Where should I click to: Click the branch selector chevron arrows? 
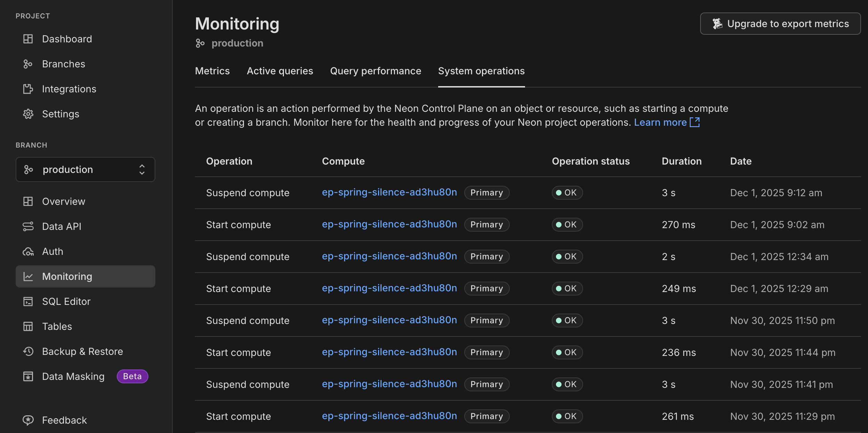(x=142, y=169)
